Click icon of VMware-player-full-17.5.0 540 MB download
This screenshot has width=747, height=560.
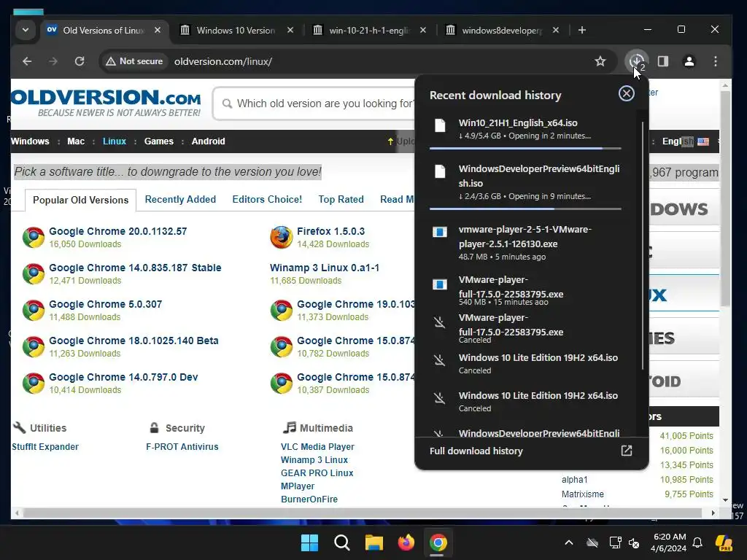point(440,284)
